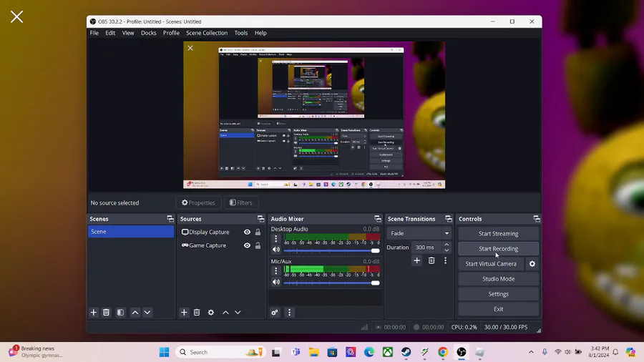The image size is (644, 362).
Task: Remove selected source with trash icon
Action: coord(197,313)
